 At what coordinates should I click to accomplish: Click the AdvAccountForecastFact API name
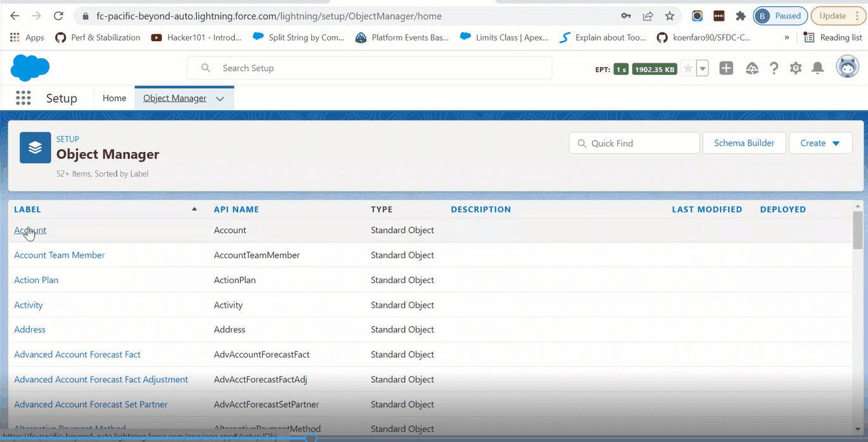click(262, 355)
